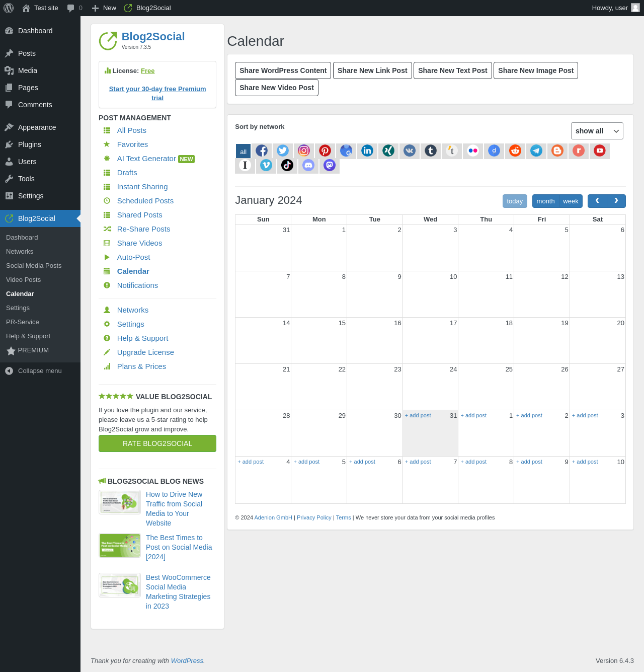The width and height of the screenshot is (644, 672).
Task: Open Scheduled Posts in post management
Action: coord(145,201)
